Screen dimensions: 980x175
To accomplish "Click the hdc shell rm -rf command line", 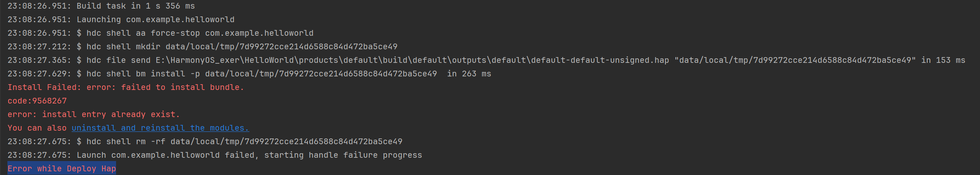I will click(x=205, y=141).
